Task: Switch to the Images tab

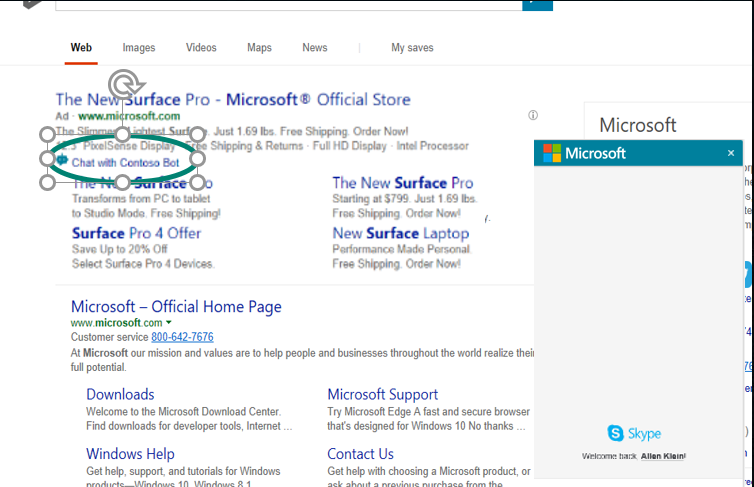Action: pos(139,48)
